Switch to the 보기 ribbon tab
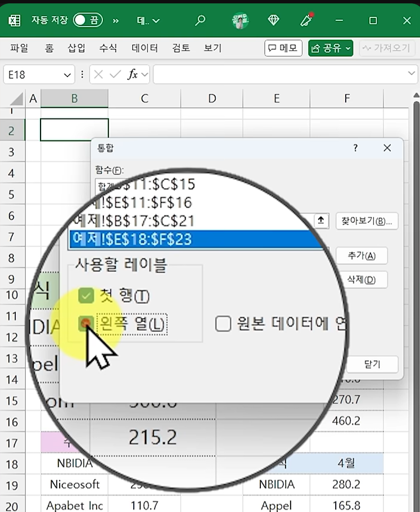Screen dimensions: 420x512 tap(213, 48)
